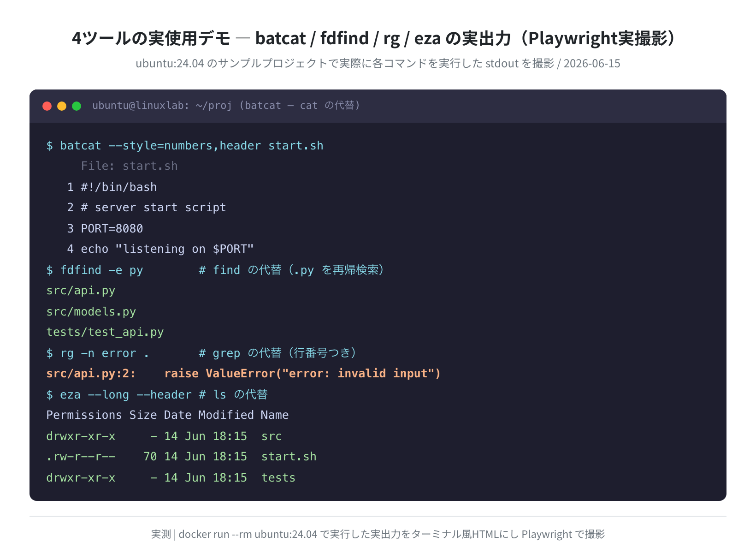The height and width of the screenshot is (560, 756).
Task: Select the 'src/api.py' result line
Action: tap(81, 291)
